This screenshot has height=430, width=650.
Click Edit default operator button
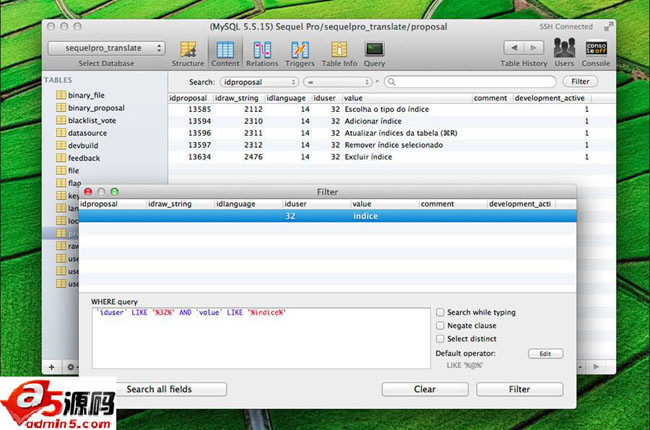tap(545, 353)
